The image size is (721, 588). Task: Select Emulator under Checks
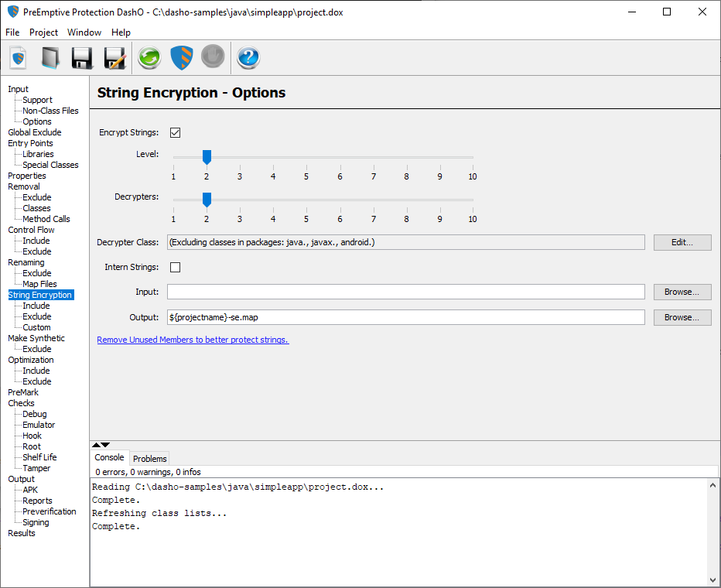point(39,425)
